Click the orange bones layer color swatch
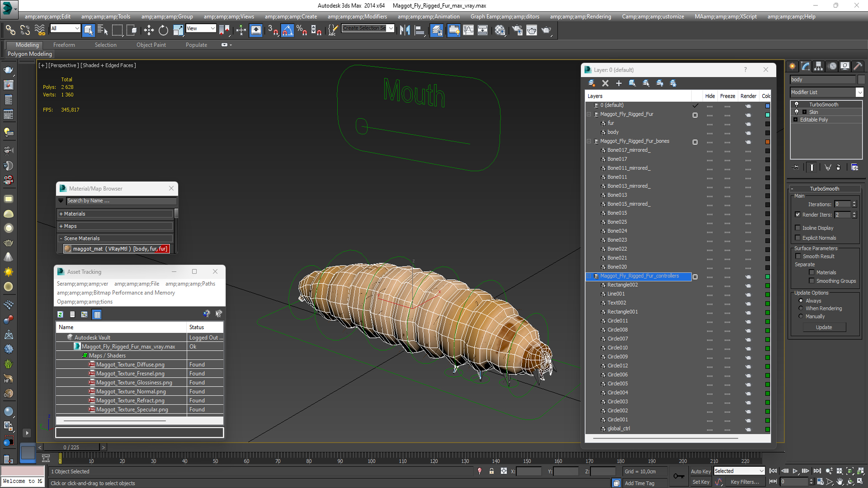 point(767,141)
